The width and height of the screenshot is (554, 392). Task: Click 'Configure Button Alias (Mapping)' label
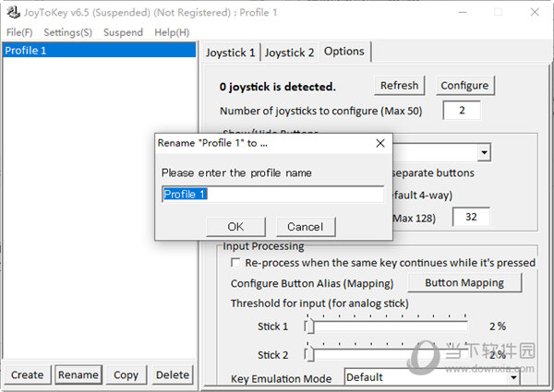[x=312, y=284]
